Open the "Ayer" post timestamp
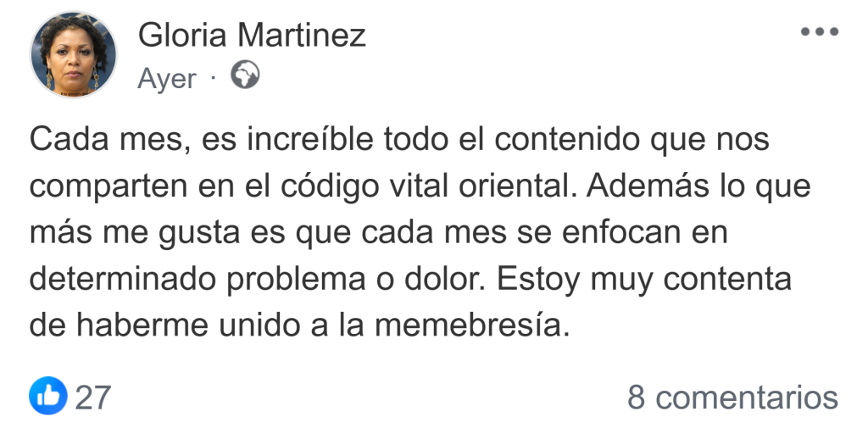This screenshot has height=439, width=868. (166, 79)
